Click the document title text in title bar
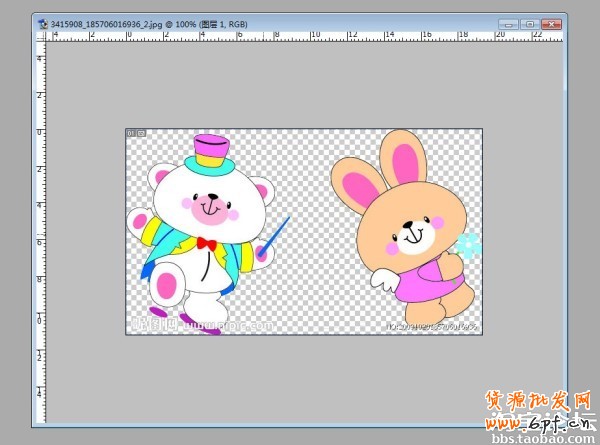Viewport: 600px width, 445px height. pyautogui.click(x=150, y=22)
